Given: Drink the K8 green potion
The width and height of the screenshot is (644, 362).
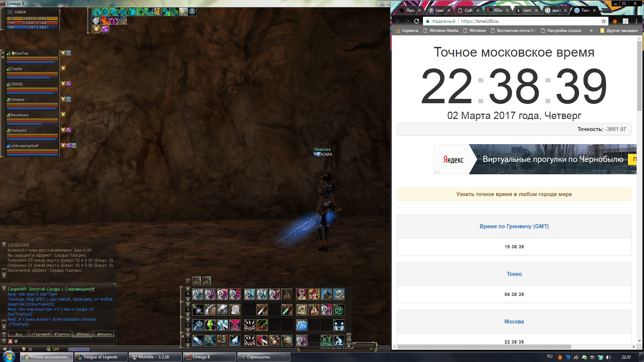Looking at the screenshot, I should pos(287,310).
